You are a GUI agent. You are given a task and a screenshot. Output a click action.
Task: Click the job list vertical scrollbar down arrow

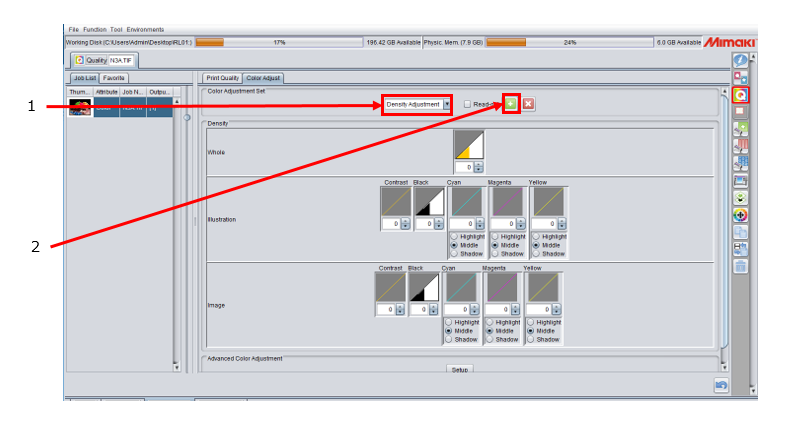176,367
